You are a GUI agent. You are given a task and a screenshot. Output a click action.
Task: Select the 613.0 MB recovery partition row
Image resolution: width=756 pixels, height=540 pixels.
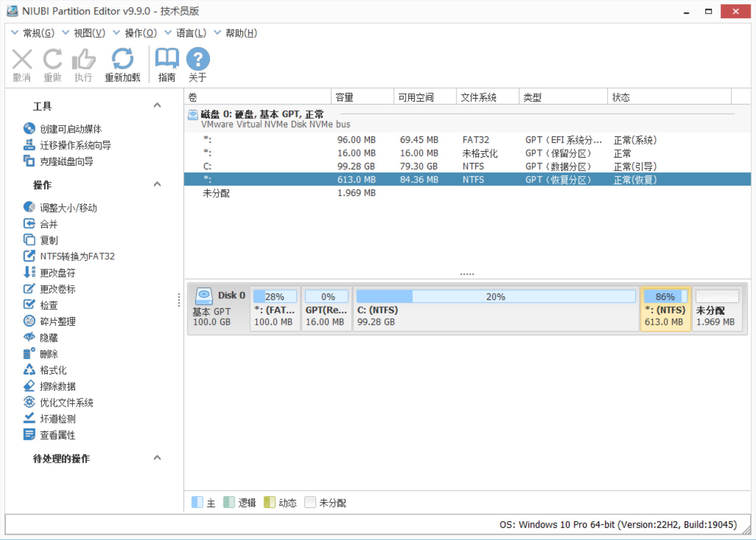coord(467,179)
